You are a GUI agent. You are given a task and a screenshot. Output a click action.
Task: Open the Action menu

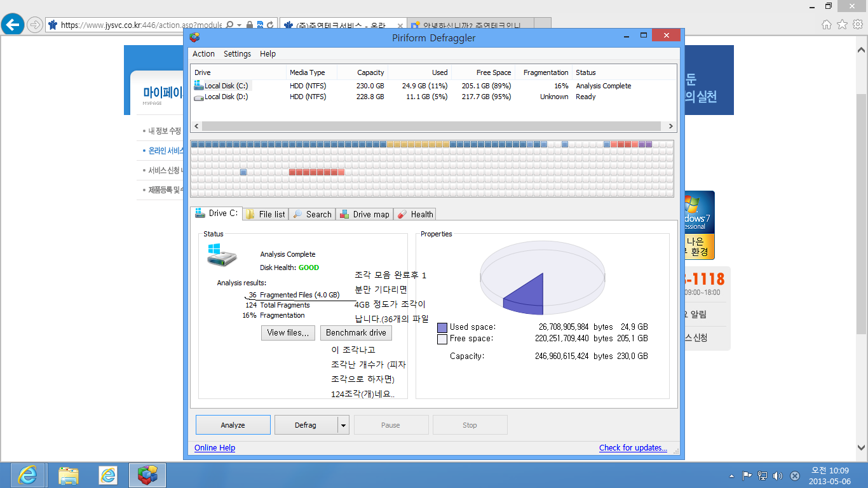(203, 54)
